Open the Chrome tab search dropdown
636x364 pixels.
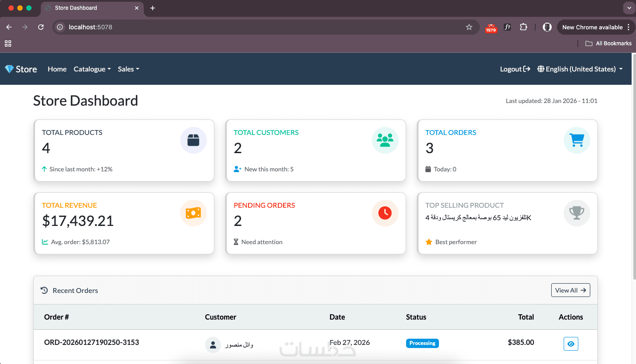pyautogui.click(x=629, y=8)
